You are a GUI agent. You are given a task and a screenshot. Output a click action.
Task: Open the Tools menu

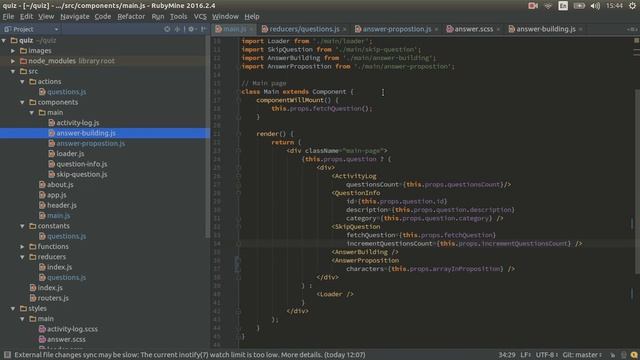coord(178,16)
